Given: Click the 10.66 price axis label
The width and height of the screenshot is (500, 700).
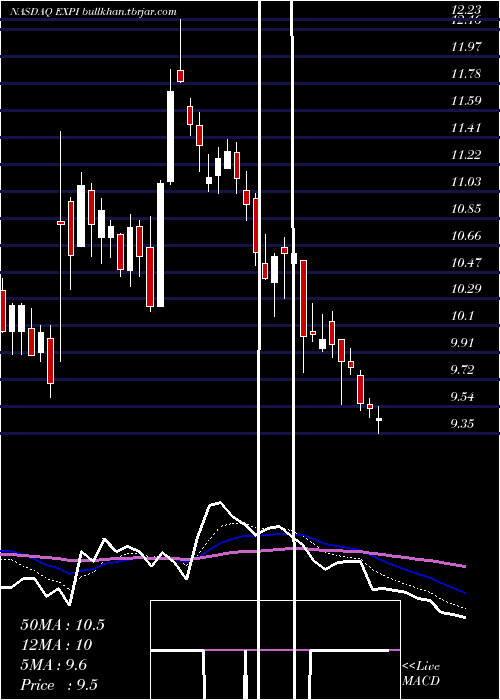Looking at the screenshot, I should [466, 235].
